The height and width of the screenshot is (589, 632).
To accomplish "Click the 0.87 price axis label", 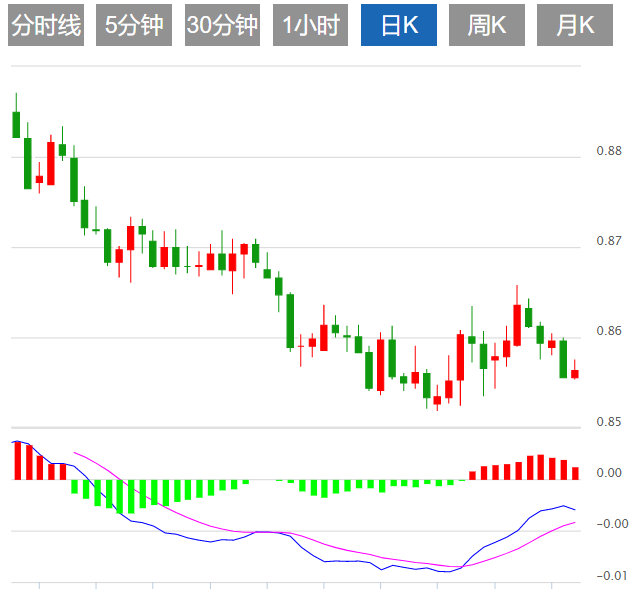I will (609, 241).
